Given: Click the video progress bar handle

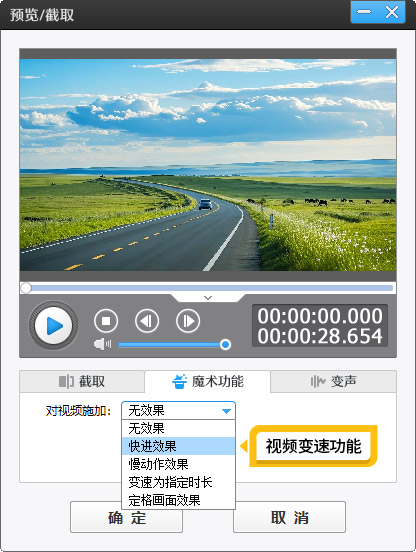Looking at the screenshot, I should pos(26,288).
